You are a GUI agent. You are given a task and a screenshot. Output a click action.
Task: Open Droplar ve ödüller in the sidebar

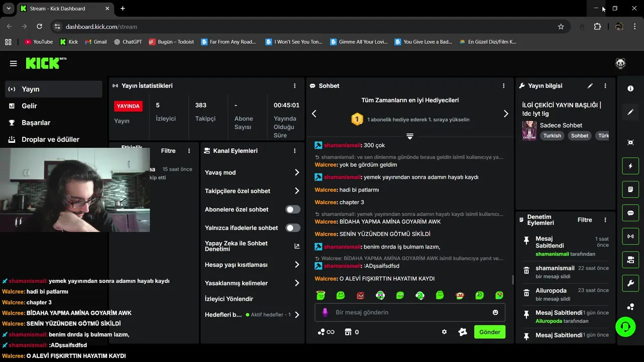pyautogui.click(x=54, y=139)
